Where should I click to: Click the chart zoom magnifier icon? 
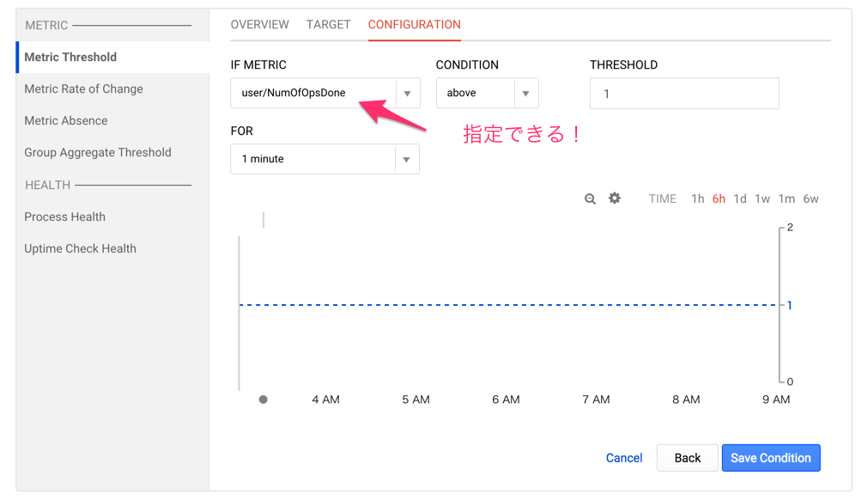(590, 199)
